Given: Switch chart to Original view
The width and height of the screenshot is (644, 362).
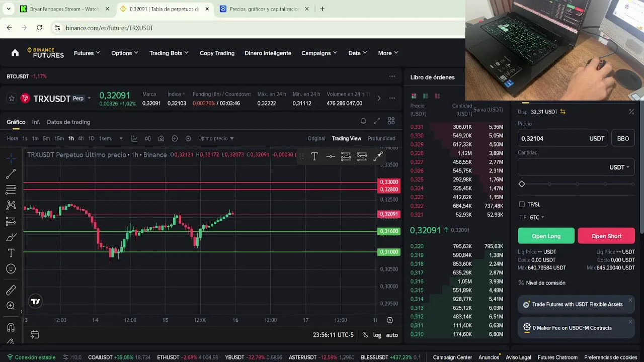Looking at the screenshot, I should pos(316,138).
